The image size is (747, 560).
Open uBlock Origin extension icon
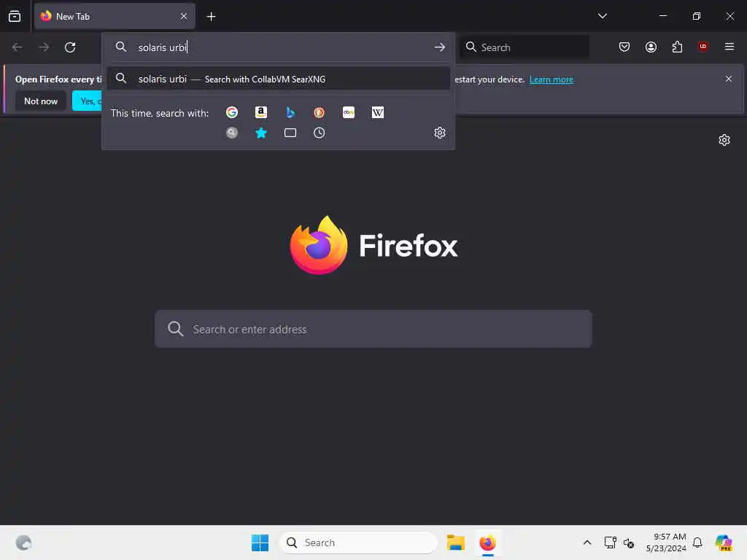(x=703, y=47)
